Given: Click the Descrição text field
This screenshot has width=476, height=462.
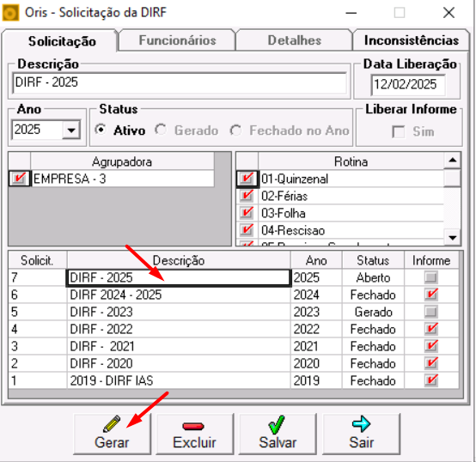Looking at the screenshot, I should (x=180, y=82).
